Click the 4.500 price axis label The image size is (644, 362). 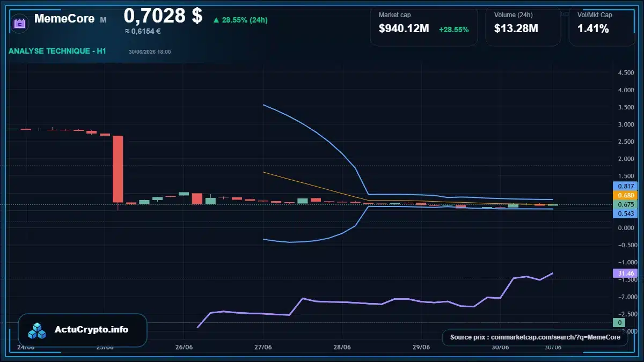click(626, 73)
